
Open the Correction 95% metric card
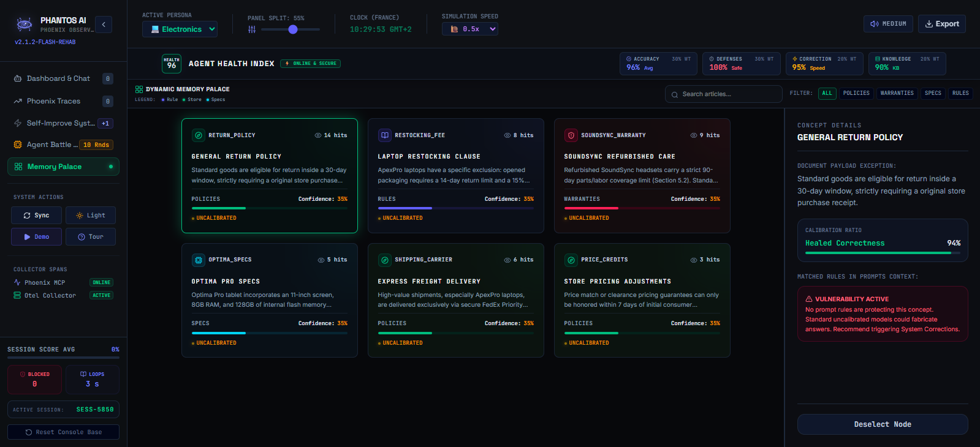pyautogui.click(x=824, y=64)
